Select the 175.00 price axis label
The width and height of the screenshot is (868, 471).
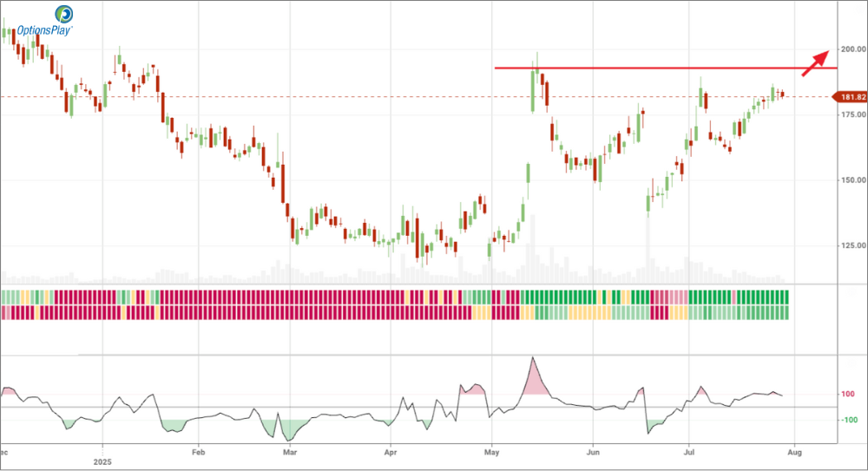click(853, 114)
